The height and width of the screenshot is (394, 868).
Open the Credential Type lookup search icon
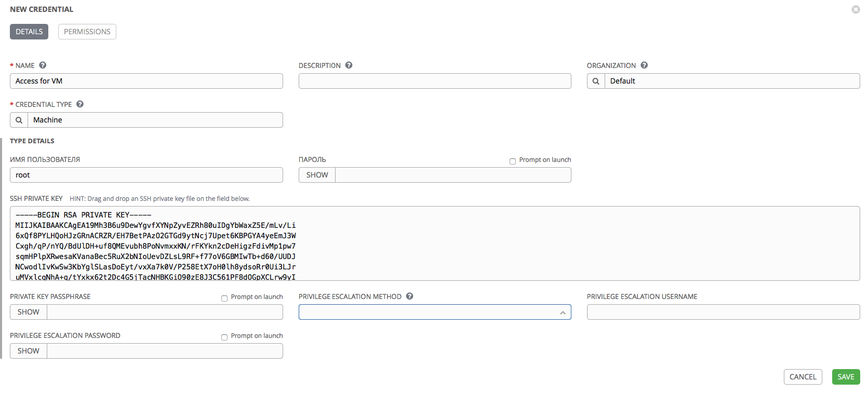pos(19,120)
